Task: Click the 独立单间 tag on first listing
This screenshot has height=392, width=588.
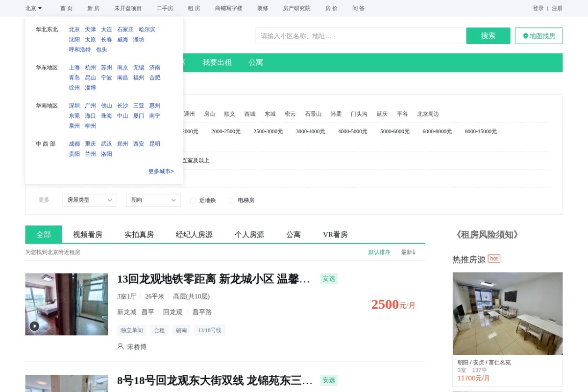Action: 132,330
